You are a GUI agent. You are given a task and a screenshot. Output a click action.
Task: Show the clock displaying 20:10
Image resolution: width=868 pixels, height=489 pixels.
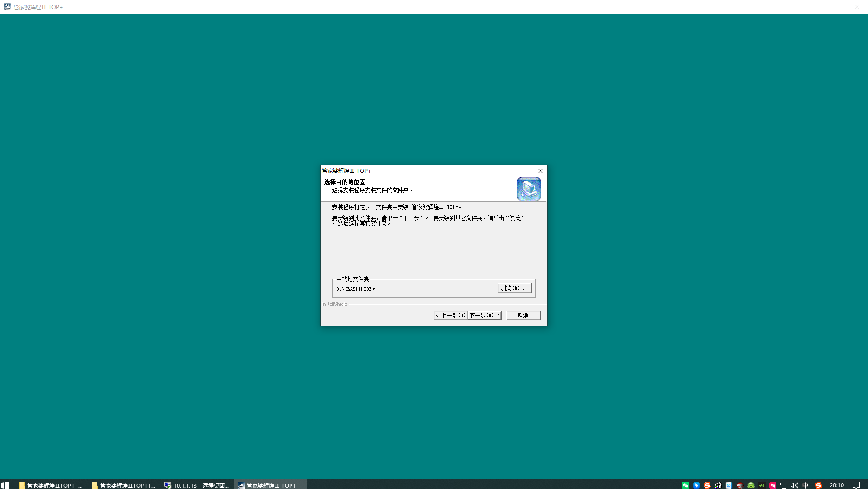[836, 485]
